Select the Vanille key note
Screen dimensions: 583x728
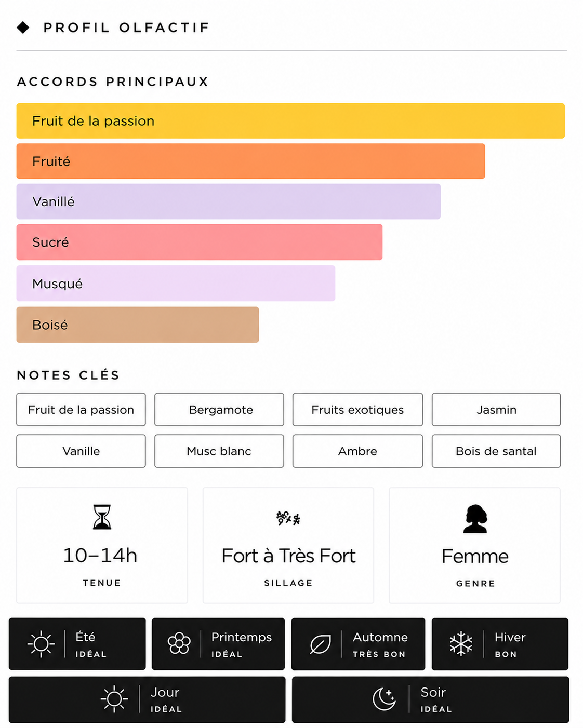coord(81,451)
